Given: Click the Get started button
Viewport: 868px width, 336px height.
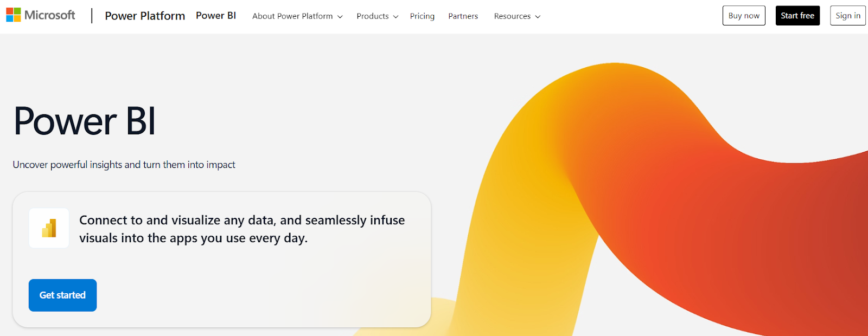Looking at the screenshot, I should pos(62,295).
